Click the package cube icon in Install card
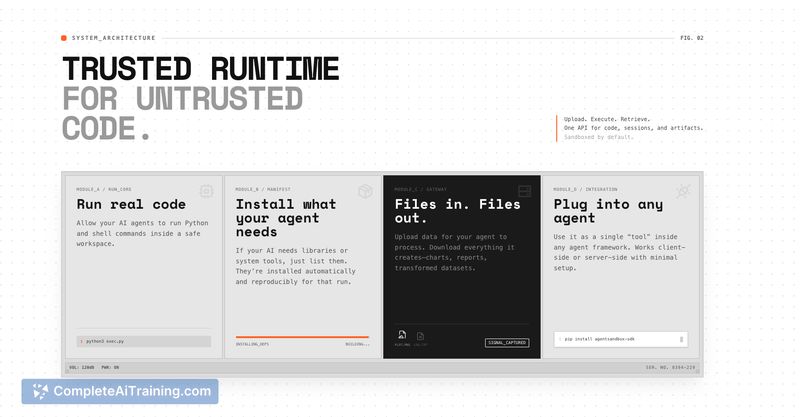Viewport: 800px width, 417px height. coord(365,190)
